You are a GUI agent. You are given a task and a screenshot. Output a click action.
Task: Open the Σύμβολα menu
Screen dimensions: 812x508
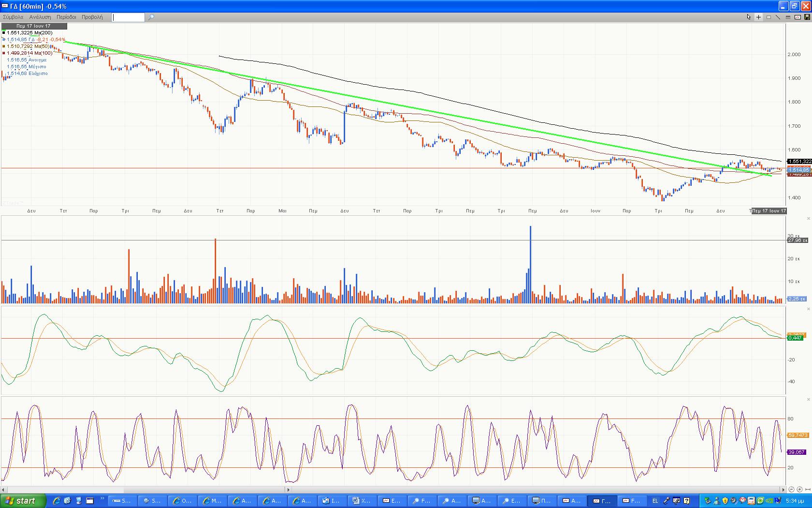click(13, 17)
